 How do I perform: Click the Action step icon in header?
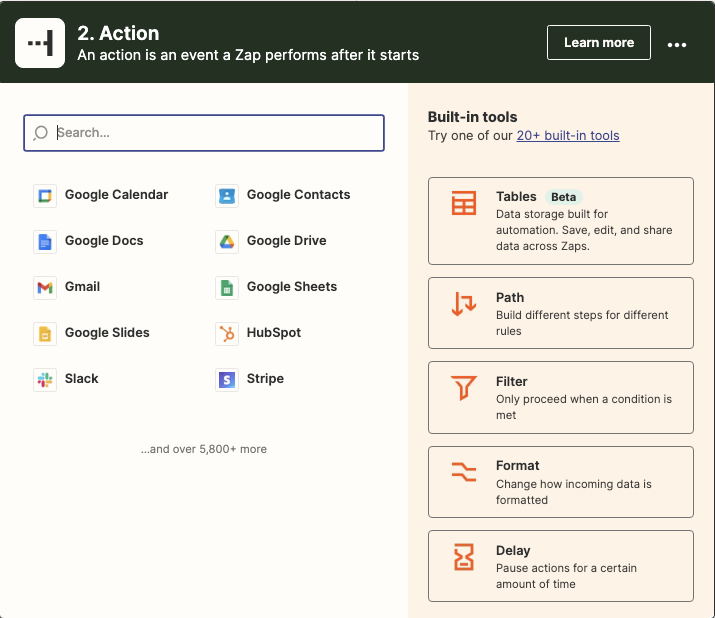(x=40, y=43)
